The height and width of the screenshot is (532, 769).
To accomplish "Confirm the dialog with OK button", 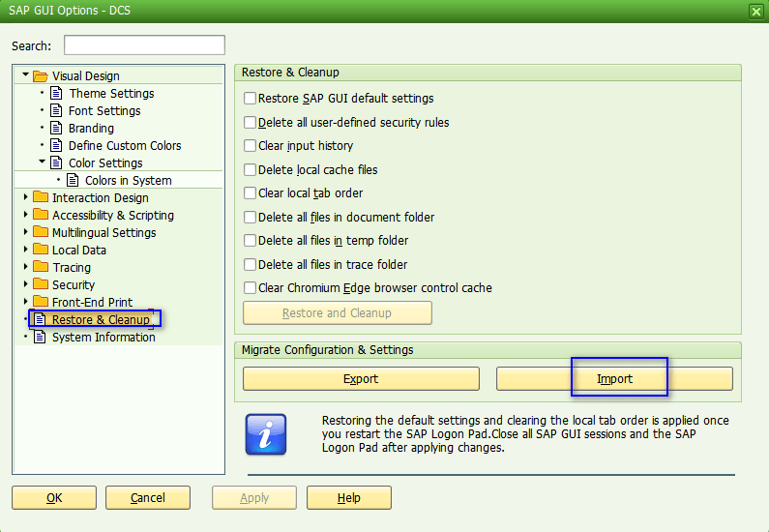I will click(x=54, y=498).
